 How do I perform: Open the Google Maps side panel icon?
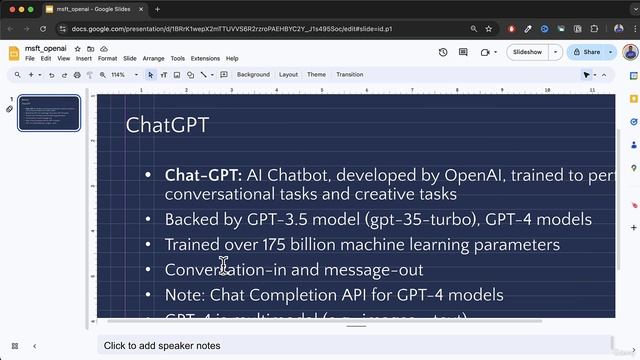coord(633,168)
